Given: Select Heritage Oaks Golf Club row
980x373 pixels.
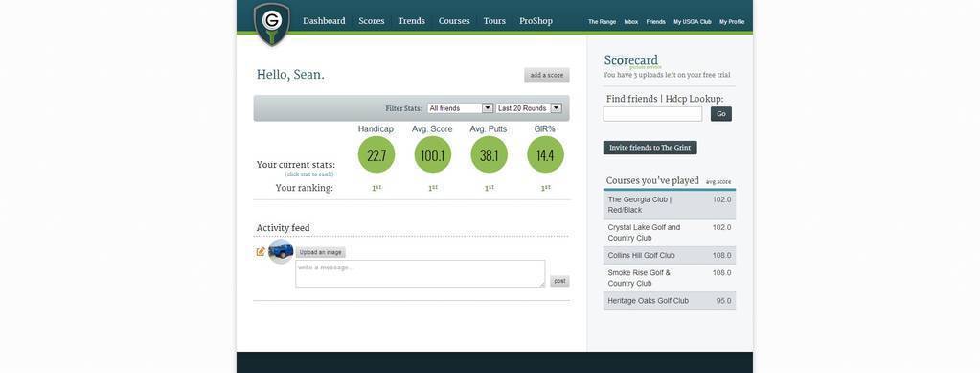Looking at the screenshot, I should click(670, 300).
